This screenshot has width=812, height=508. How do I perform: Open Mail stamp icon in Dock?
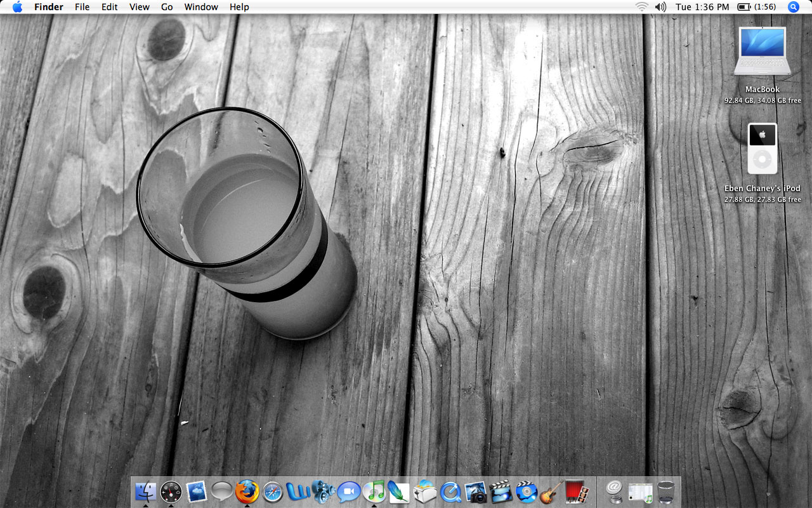196,491
